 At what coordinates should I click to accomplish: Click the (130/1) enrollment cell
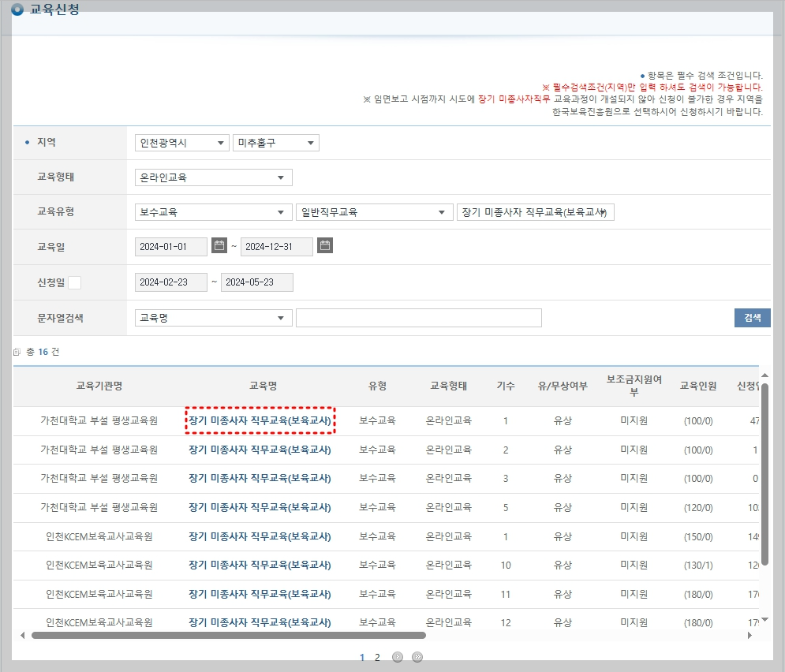pyautogui.click(x=698, y=566)
